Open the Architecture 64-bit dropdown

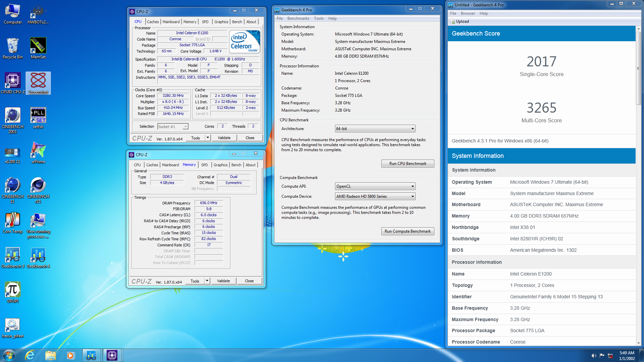point(375,129)
